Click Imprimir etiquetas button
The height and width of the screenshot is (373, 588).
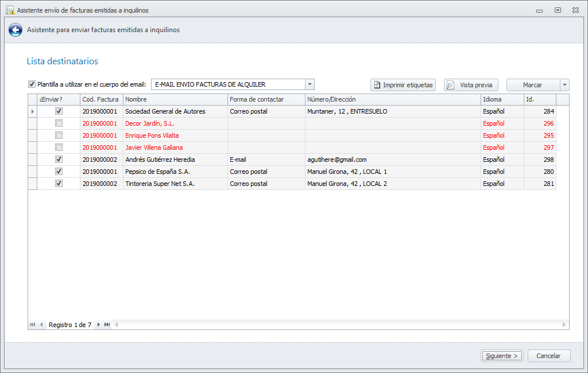pos(403,85)
